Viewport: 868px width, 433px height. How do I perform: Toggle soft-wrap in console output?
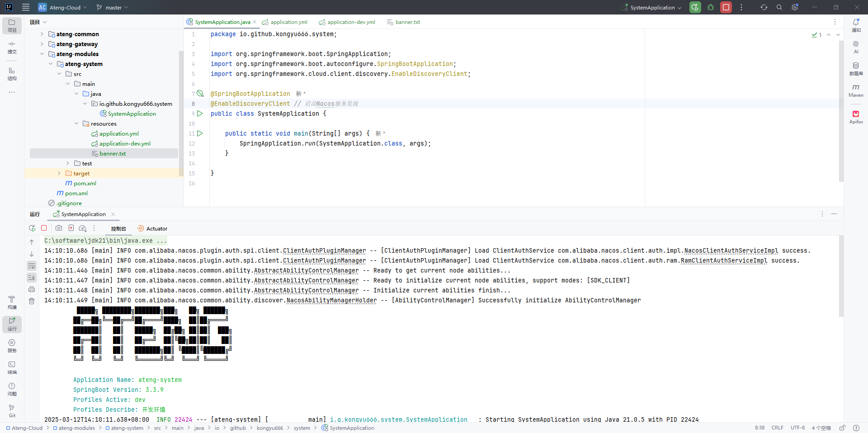[32, 266]
